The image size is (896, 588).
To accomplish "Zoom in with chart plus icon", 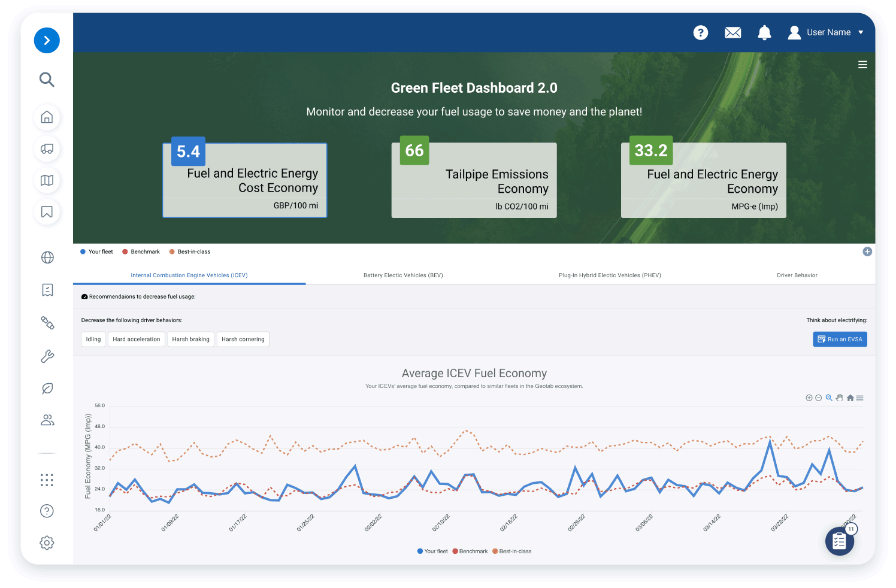I will point(809,398).
